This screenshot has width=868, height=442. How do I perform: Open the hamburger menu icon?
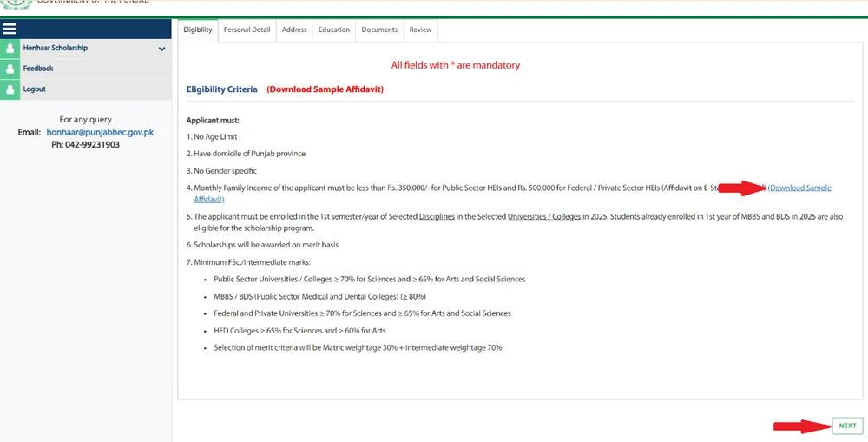[x=10, y=29]
